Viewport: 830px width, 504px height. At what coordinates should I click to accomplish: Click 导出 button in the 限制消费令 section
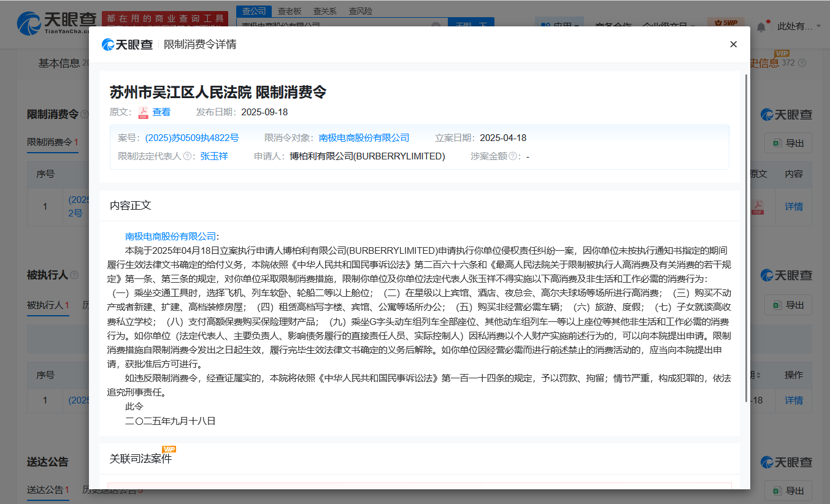coord(788,143)
